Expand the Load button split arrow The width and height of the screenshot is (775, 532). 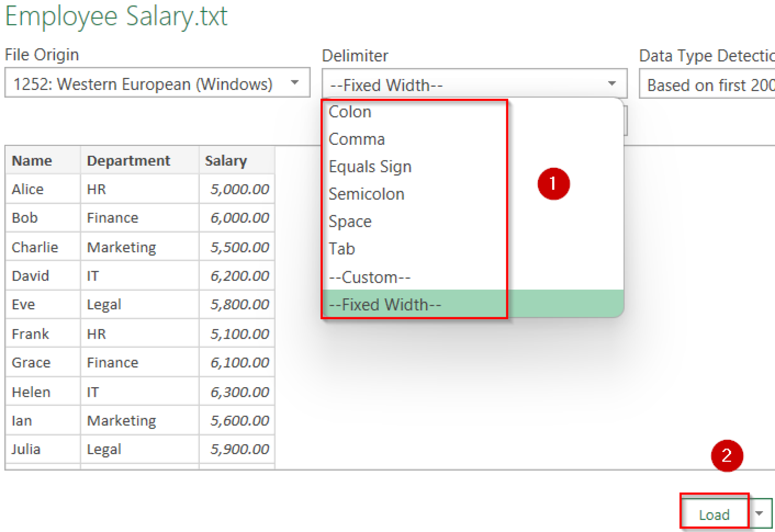tap(760, 513)
